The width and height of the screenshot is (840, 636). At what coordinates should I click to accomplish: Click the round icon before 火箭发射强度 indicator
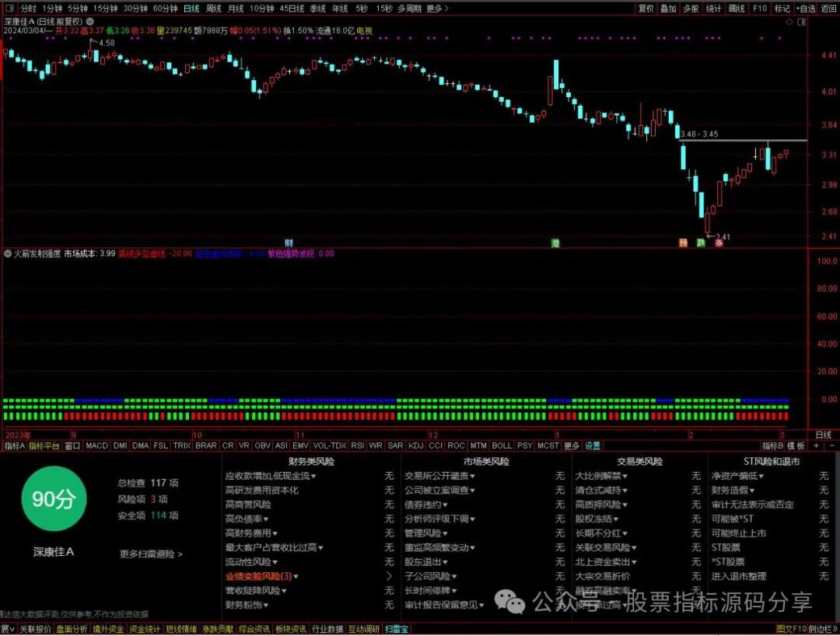point(8,253)
